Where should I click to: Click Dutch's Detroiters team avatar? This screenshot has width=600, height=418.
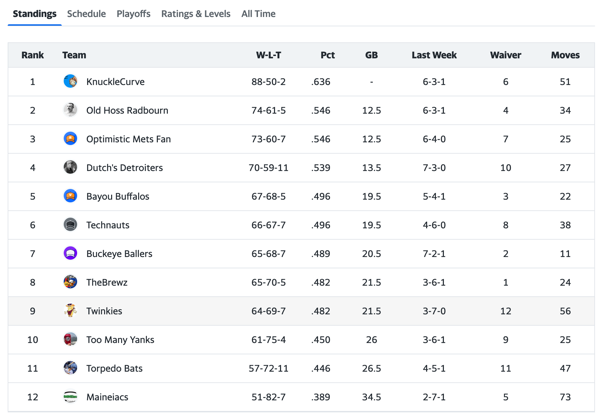coord(70,168)
